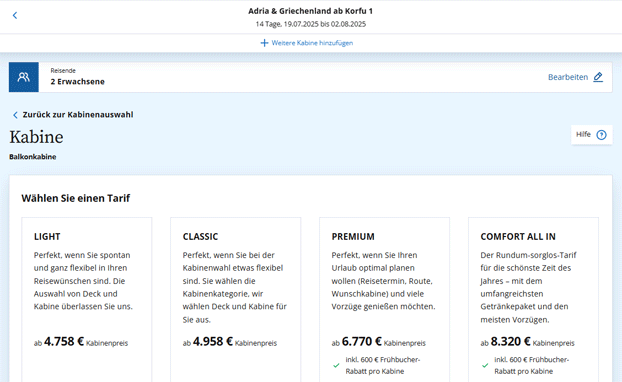Viewport: 622px width, 382px height.
Task: Click the 'Balkonkabine' label
Action: [x=33, y=157]
